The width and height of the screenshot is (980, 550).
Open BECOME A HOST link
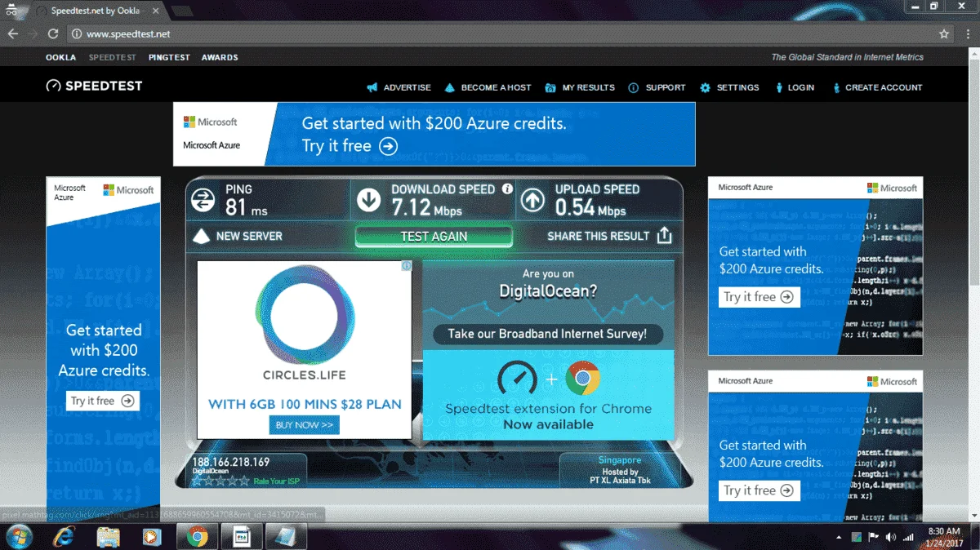(496, 87)
